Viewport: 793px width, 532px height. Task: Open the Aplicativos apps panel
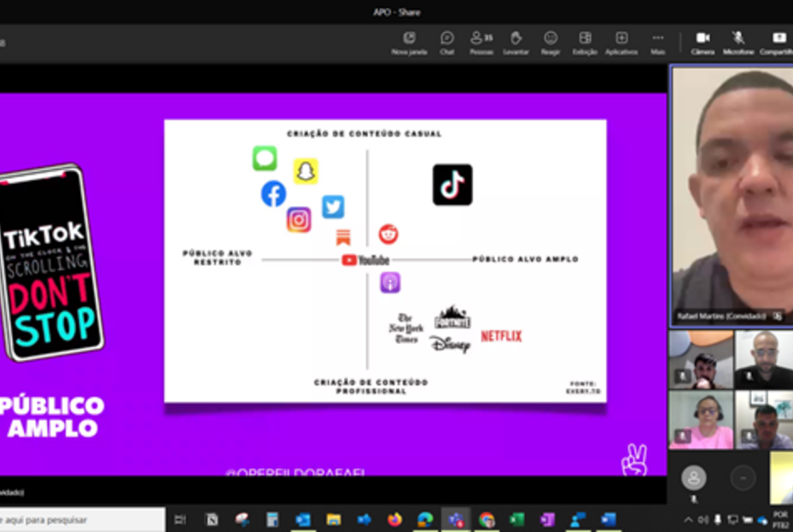[621, 42]
